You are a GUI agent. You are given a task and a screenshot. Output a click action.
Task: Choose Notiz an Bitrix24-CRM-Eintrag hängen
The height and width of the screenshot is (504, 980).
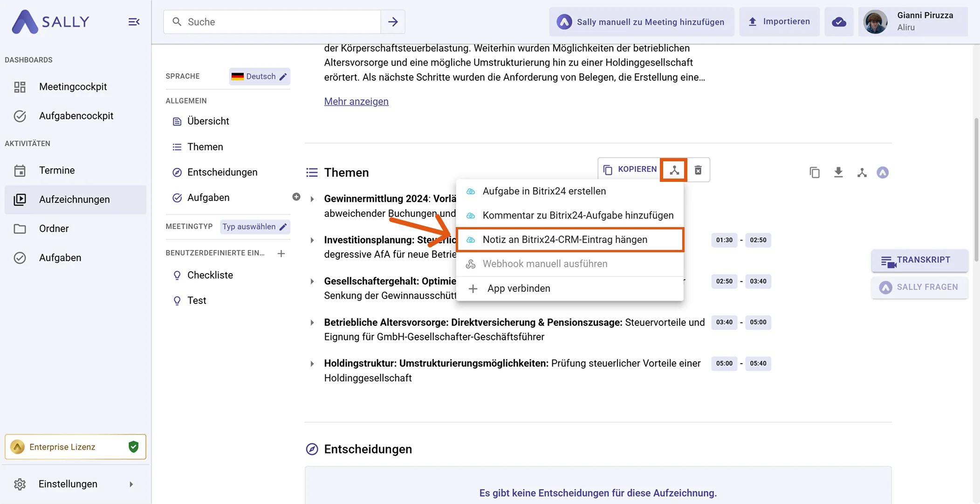pos(570,240)
